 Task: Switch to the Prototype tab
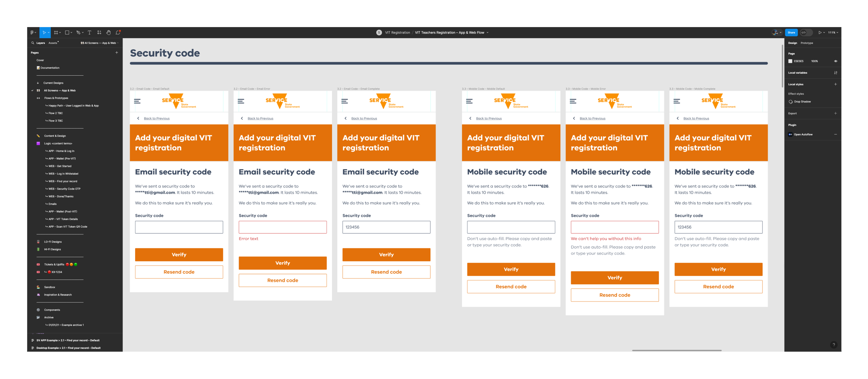807,43
